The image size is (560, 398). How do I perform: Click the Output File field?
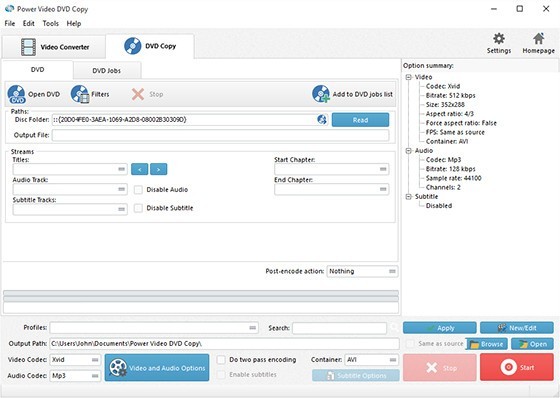[x=220, y=135]
